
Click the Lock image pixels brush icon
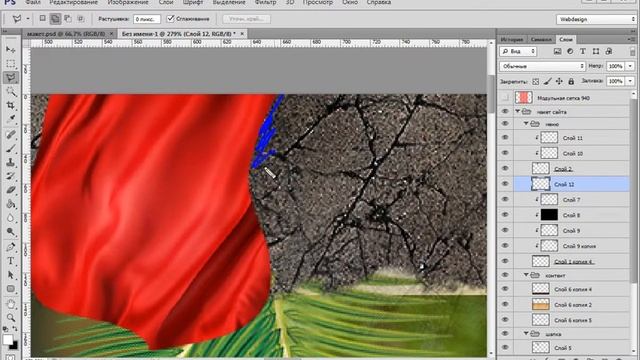[x=547, y=82]
